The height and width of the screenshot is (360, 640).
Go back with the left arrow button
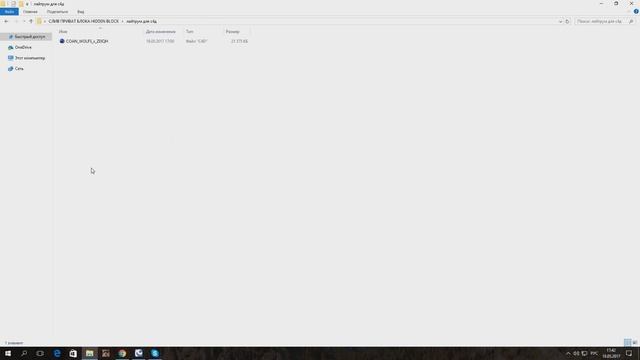pyautogui.click(x=6, y=21)
